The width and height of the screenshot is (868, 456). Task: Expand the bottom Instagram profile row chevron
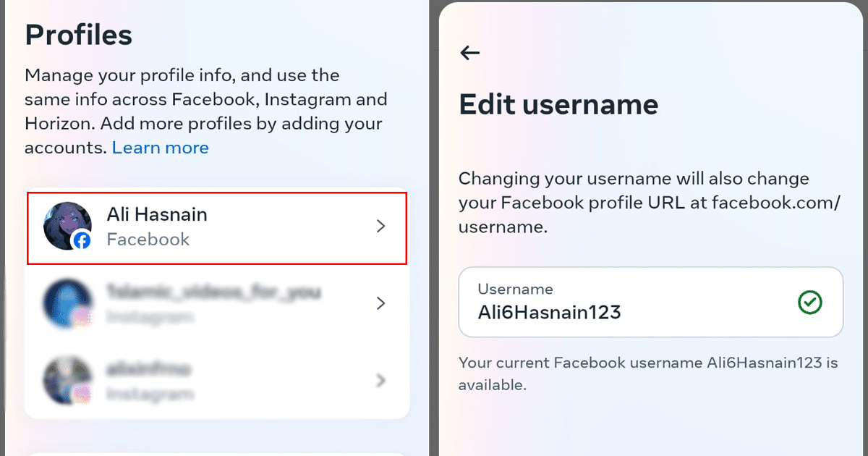381,380
